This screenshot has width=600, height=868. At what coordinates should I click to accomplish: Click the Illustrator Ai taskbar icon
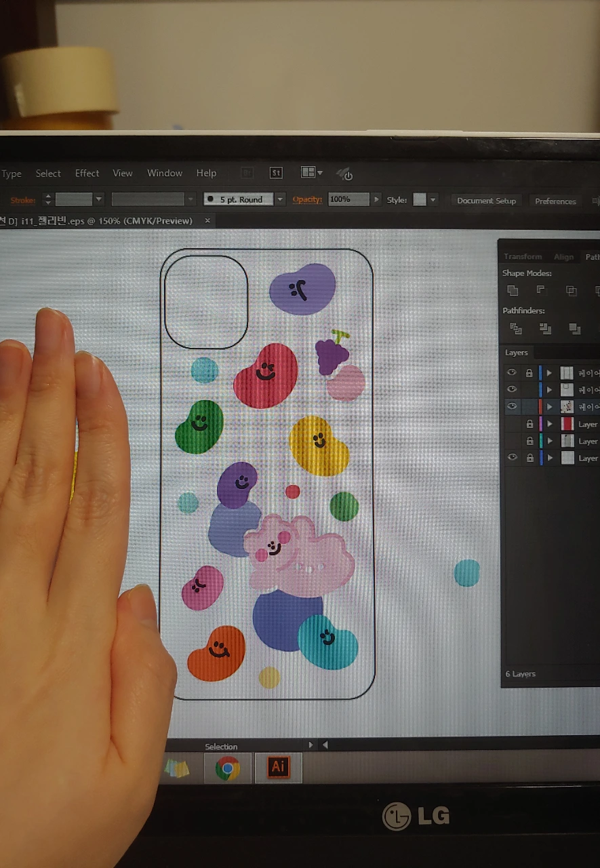[x=278, y=768]
